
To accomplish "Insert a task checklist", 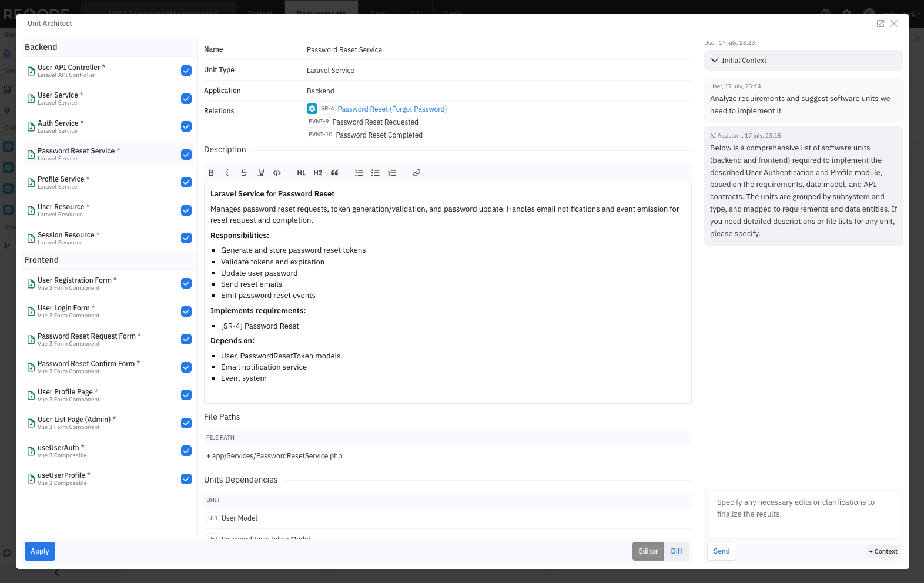I will pyautogui.click(x=359, y=173).
